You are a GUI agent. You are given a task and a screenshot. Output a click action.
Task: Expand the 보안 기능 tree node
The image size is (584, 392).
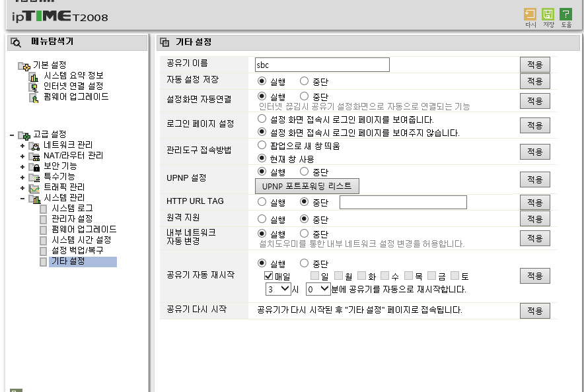[x=22, y=167]
